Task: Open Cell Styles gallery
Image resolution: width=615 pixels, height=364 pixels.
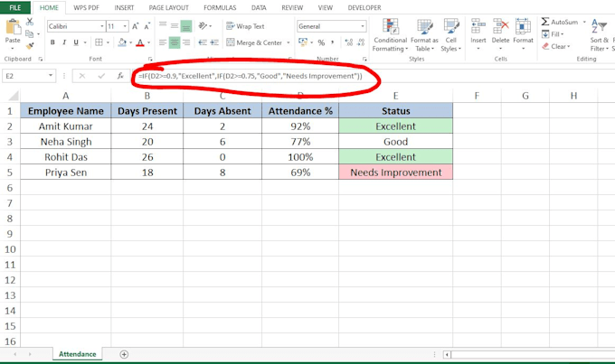Action: click(x=451, y=35)
